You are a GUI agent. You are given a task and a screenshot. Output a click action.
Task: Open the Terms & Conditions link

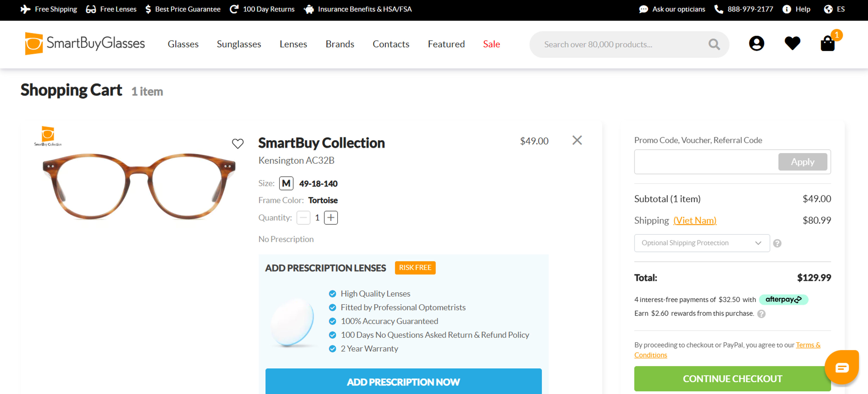[x=727, y=350]
